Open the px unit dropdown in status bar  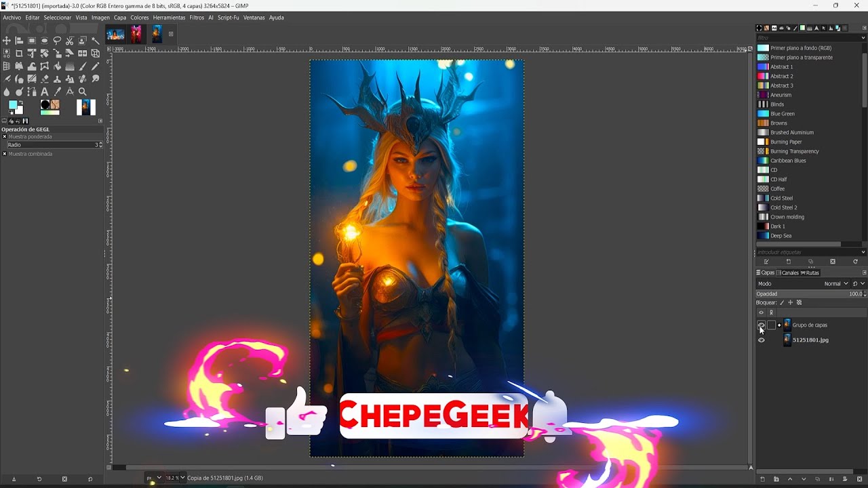pyautogui.click(x=155, y=478)
